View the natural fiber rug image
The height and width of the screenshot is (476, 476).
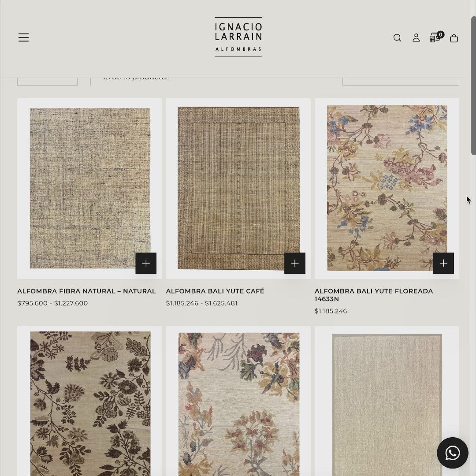[89, 188]
